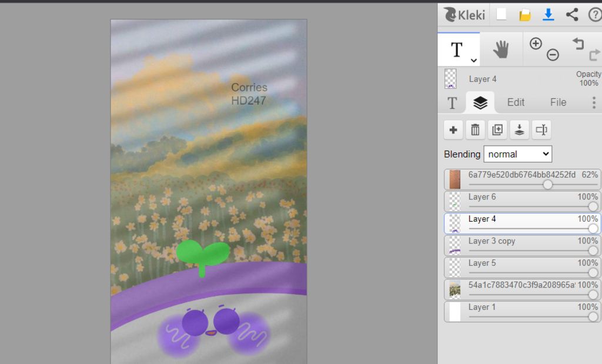Click Layer 1 opacity slider handle

pos(593,317)
